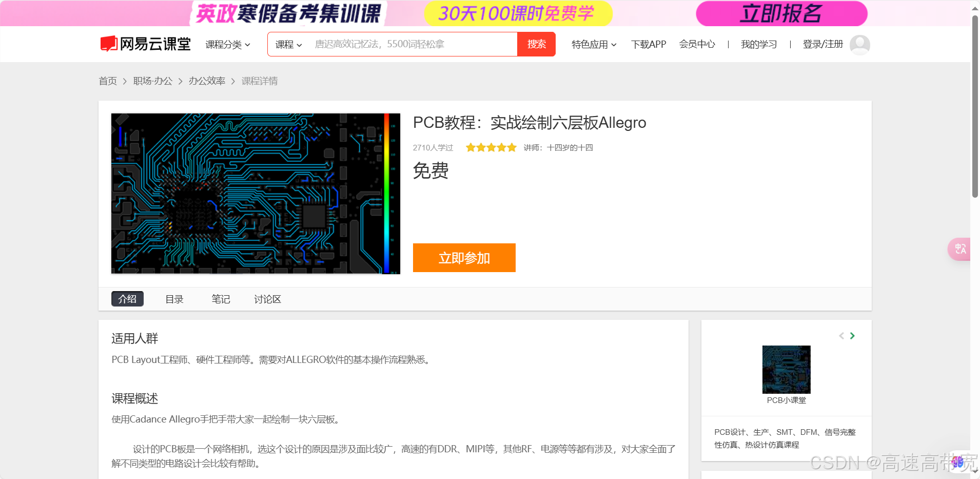Click the red 搜索 button

tap(536, 44)
